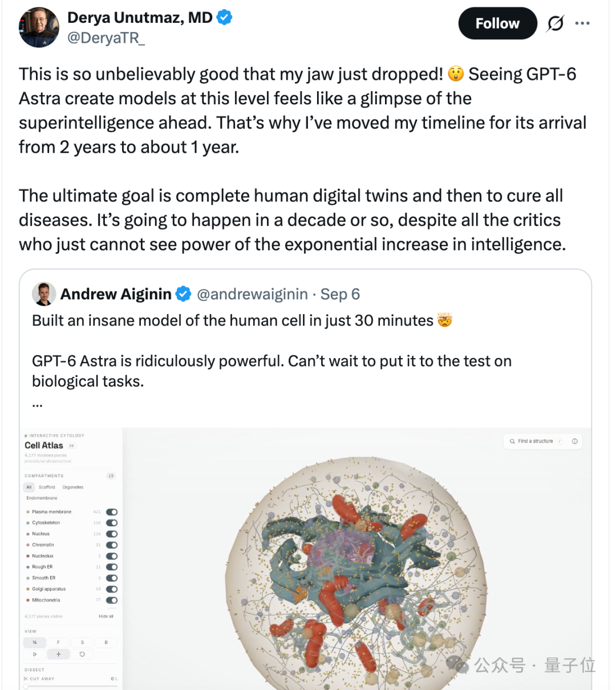Open Derya Unutmaz's profile avatar
The image size is (616, 690).
click(x=39, y=27)
